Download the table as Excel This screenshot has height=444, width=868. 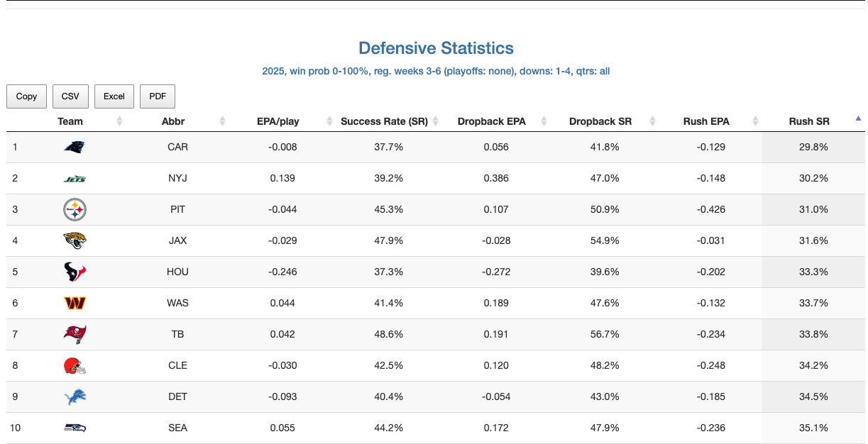tap(114, 96)
